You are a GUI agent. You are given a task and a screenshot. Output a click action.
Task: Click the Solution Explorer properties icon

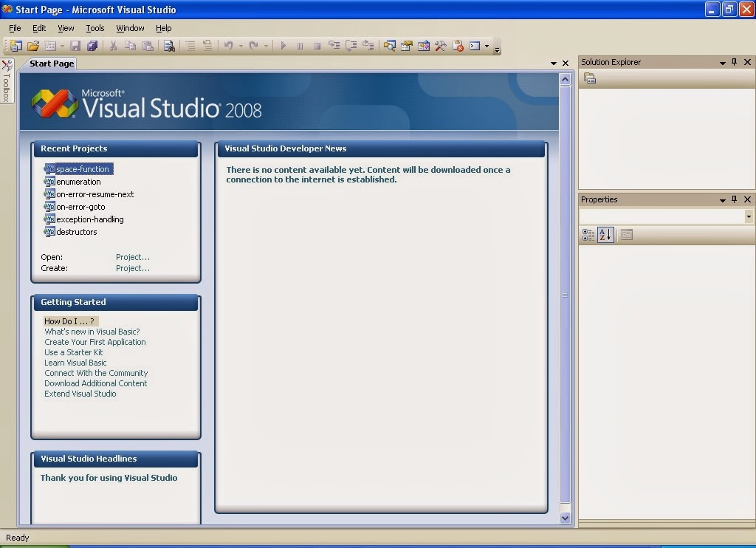[x=590, y=78]
